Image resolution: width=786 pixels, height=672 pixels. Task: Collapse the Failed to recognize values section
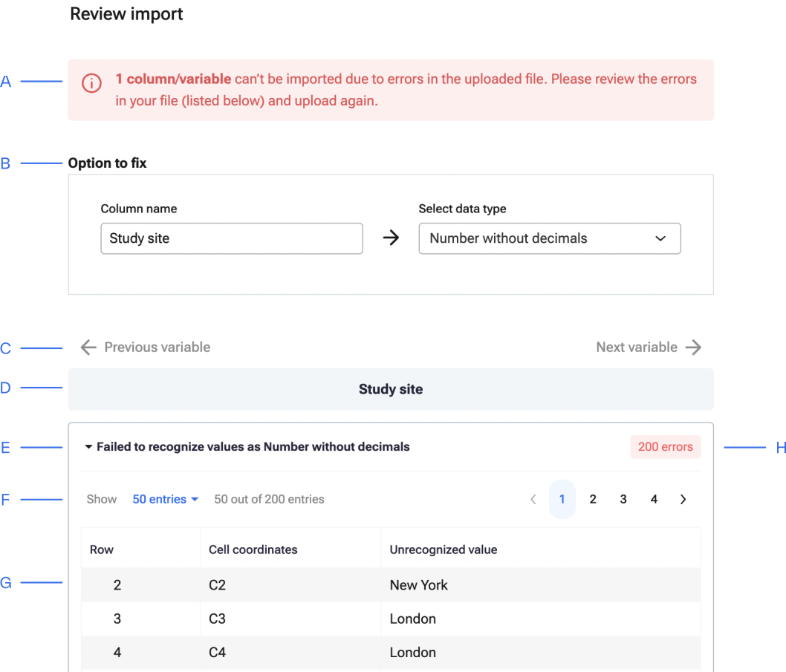pyautogui.click(x=88, y=447)
